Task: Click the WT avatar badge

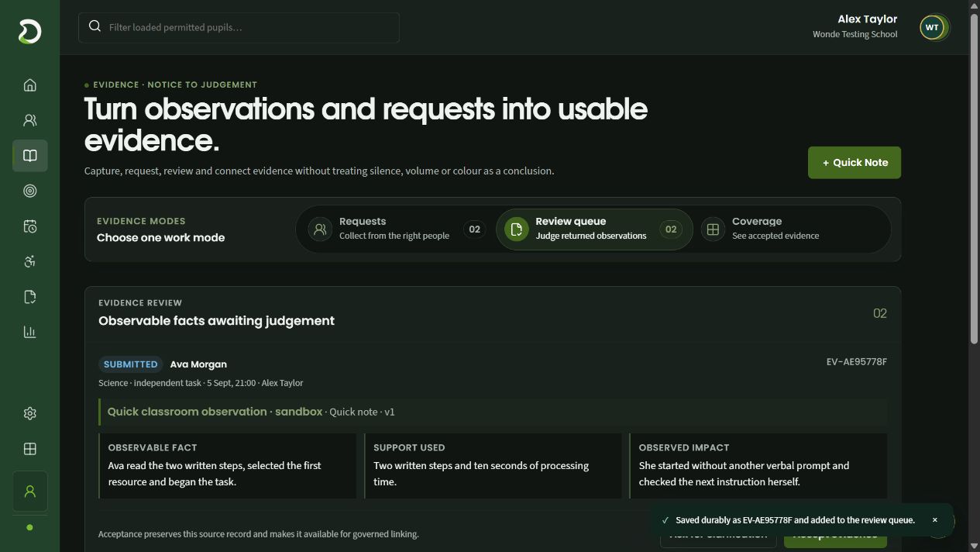Action: click(x=932, y=27)
